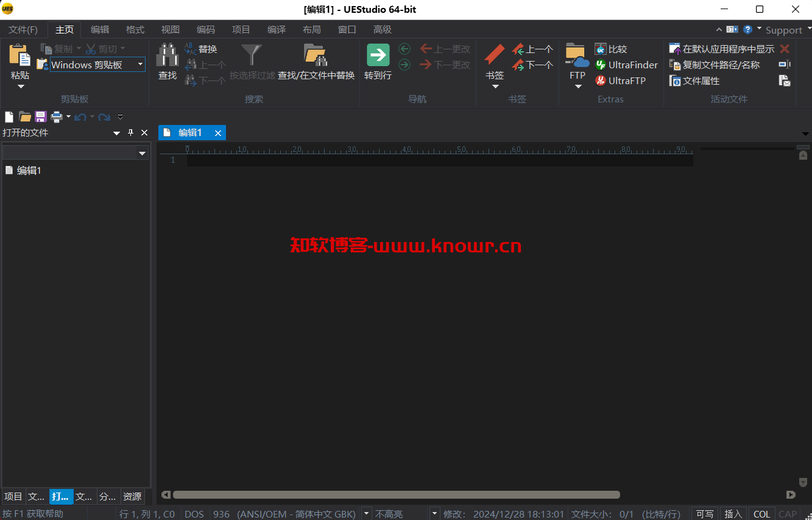This screenshot has height=520, width=812.
Task: Click the 按选择过滤 funnel icon
Action: [252, 55]
